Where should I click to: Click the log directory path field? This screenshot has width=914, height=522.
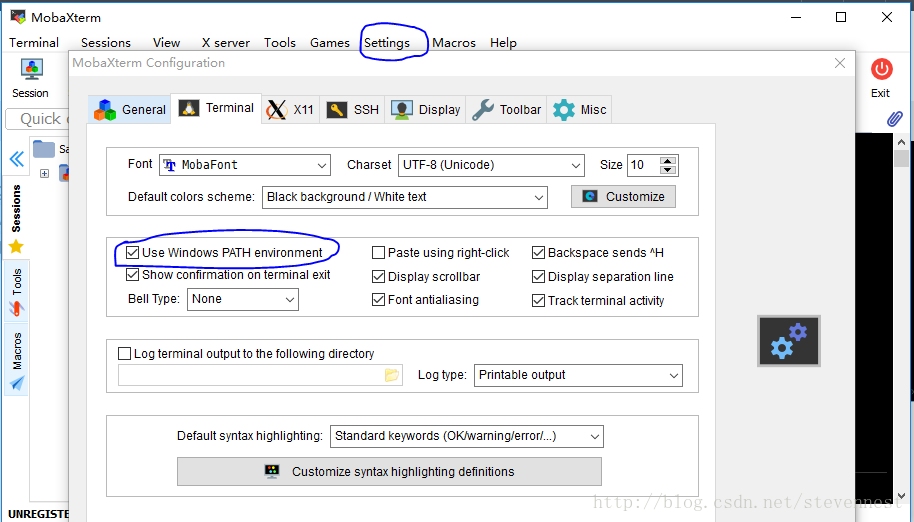coord(251,375)
